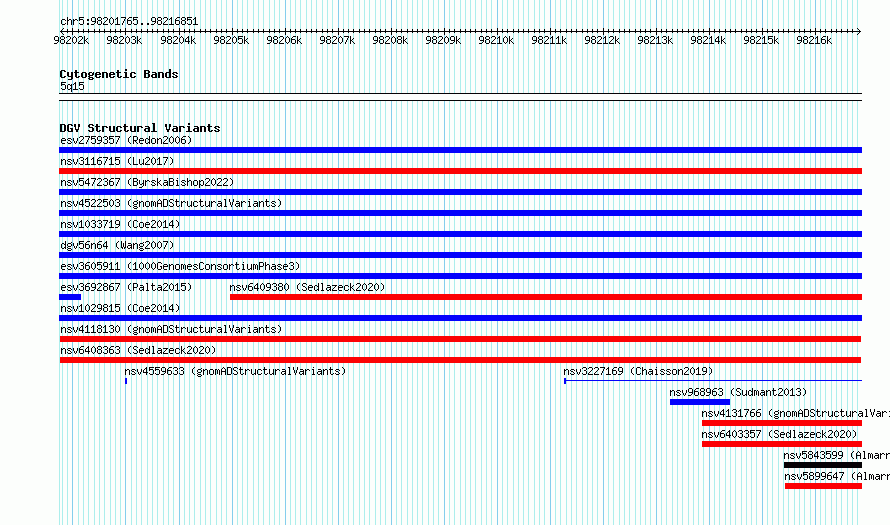Click the 98205k ruler tick label

click(231, 40)
